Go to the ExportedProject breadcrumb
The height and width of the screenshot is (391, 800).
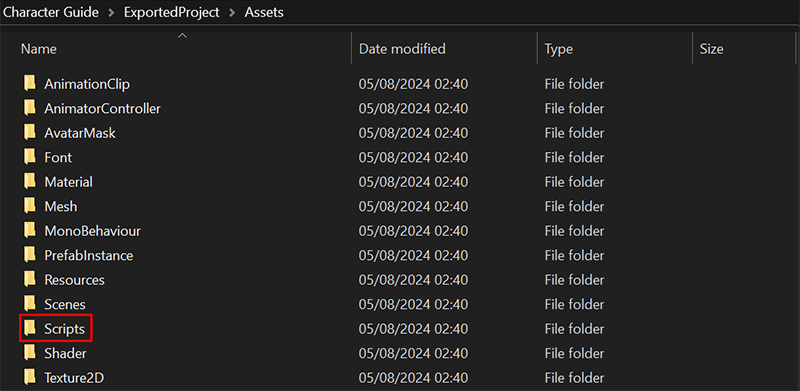(170, 12)
